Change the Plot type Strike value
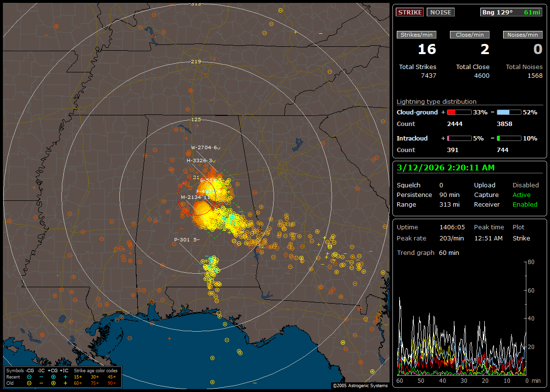550x392 pixels. [521, 238]
